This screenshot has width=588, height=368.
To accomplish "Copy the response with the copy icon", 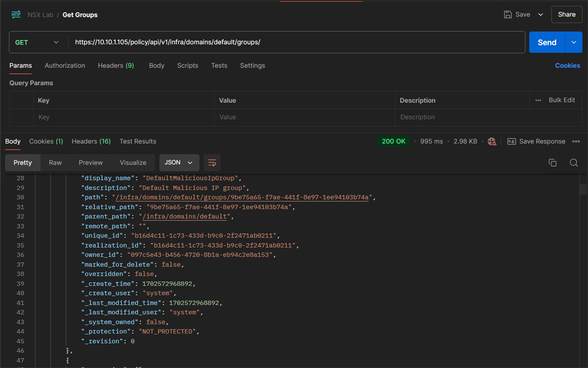I will 552,163.
